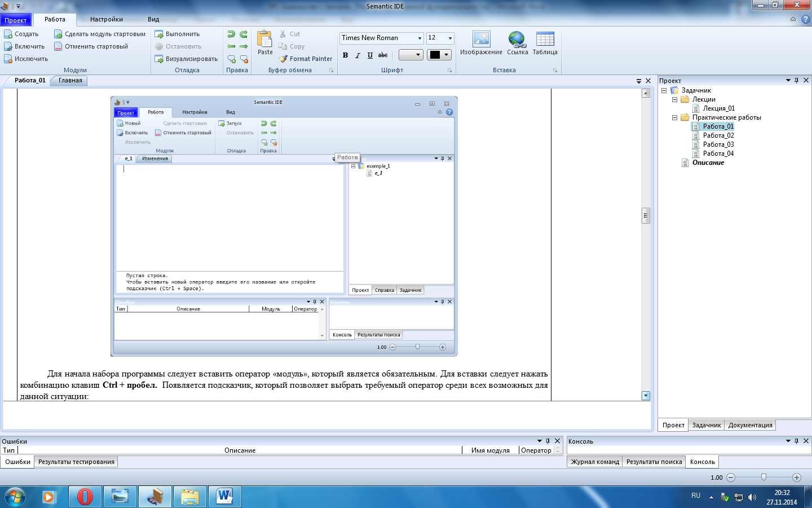Image resolution: width=812 pixels, height=508 pixels.
Task: Click the add comment icon with plus
Action: click(231, 59)
